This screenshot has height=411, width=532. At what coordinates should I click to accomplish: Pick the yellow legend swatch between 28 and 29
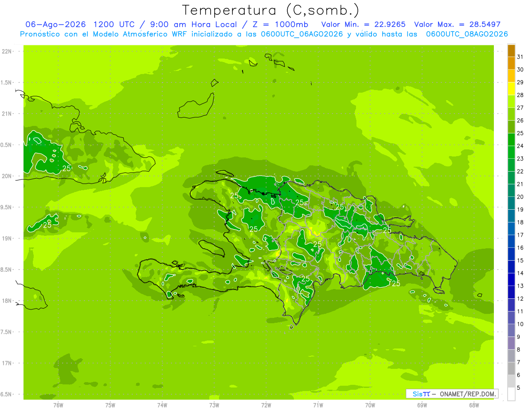pyautogui.click(x=511, y=89)
